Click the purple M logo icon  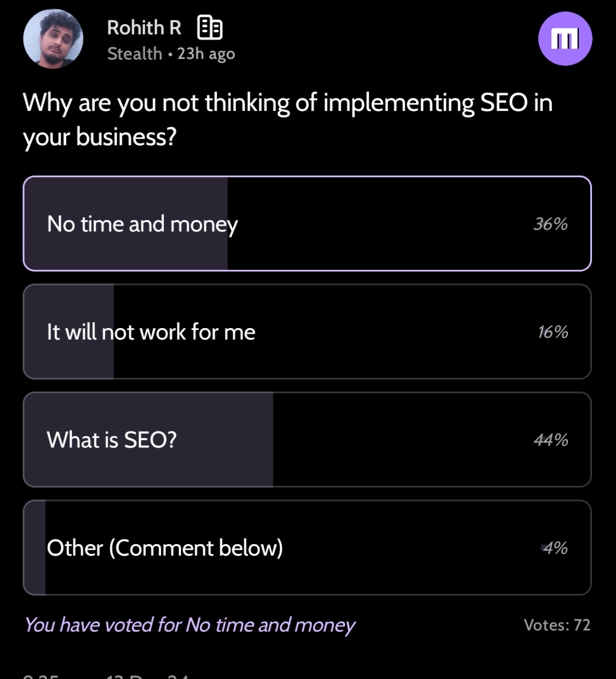click(565, 39)
